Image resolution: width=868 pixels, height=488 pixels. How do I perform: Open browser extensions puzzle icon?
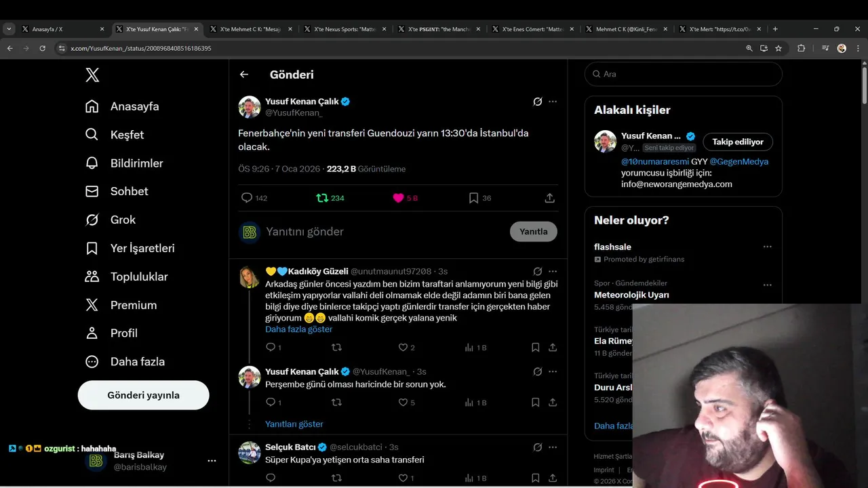tap(801, 48)
